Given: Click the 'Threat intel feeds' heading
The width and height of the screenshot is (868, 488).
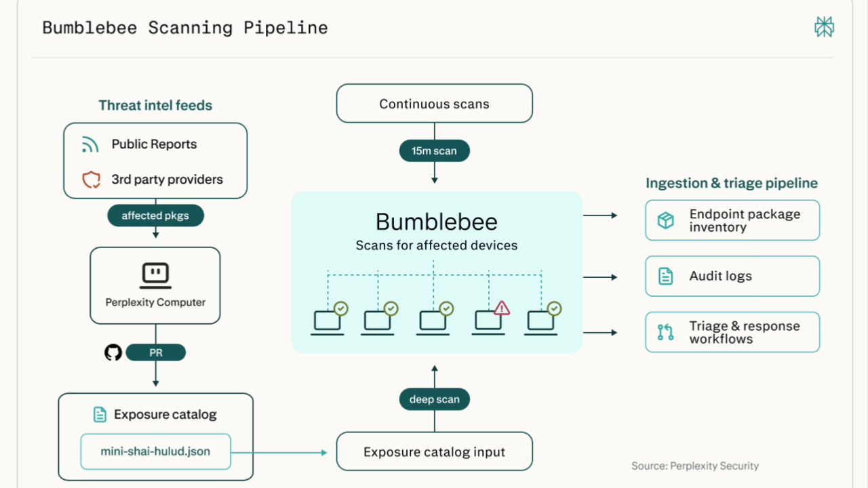Looking at the screenshot, I should [155, 105].
